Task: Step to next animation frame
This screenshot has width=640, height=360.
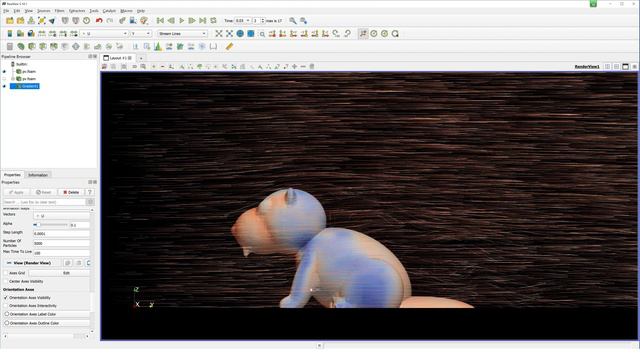Action: pos(192,20)
